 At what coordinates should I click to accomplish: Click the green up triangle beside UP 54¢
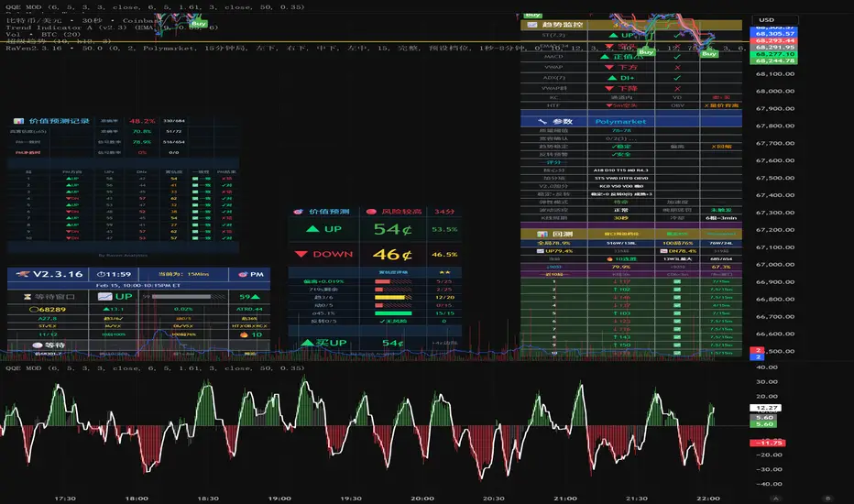(312, 229)
